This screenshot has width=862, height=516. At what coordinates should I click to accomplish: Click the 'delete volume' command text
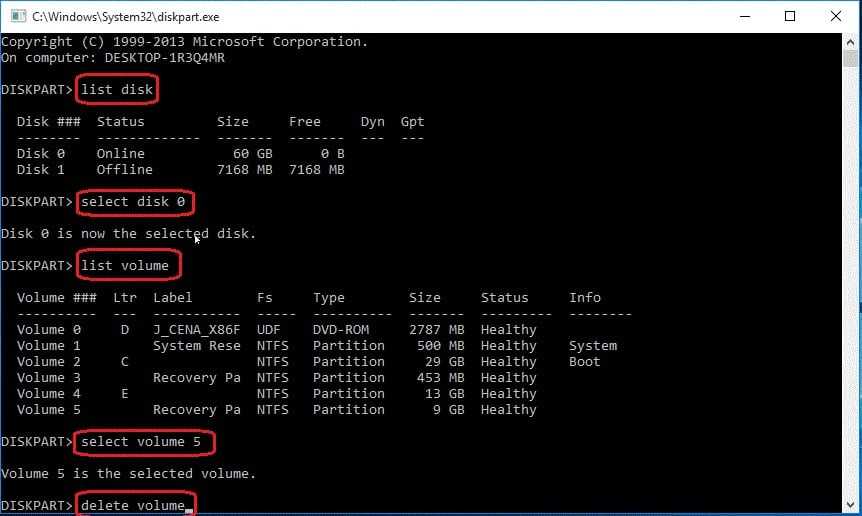click(132, 506)
